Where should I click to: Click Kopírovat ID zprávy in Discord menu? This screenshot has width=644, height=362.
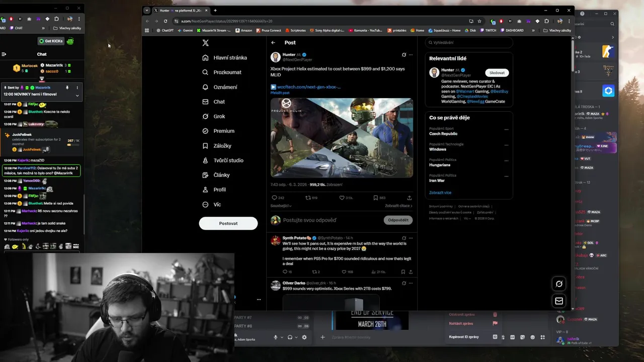pos(473,337)
